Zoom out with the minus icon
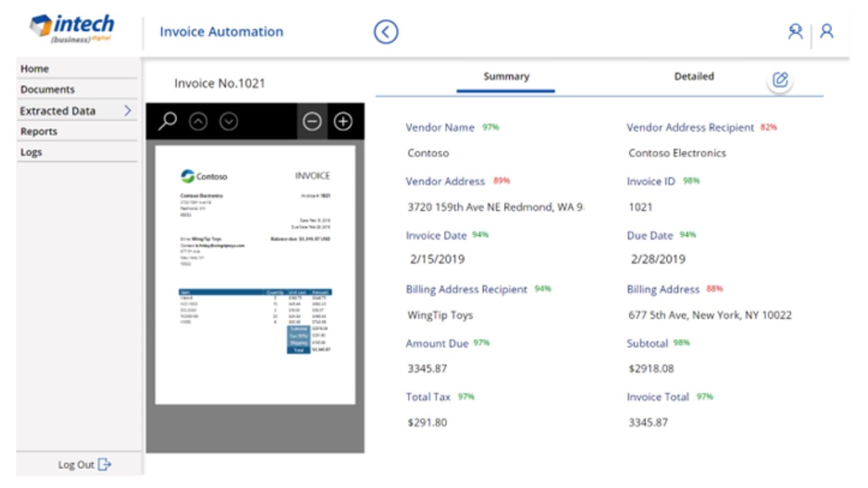 coord(312,122)
